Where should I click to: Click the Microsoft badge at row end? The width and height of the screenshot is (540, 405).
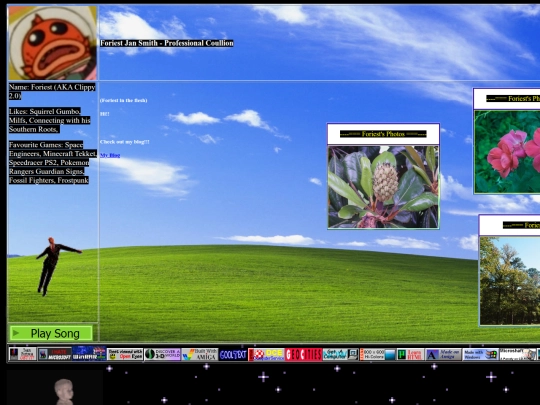(x=518, y=354)
